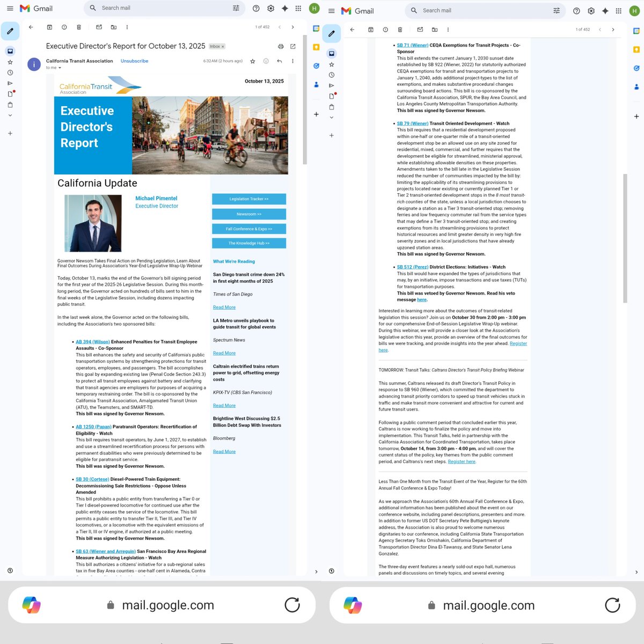Open More toolbar options in right Gmail window

[448, 30]
